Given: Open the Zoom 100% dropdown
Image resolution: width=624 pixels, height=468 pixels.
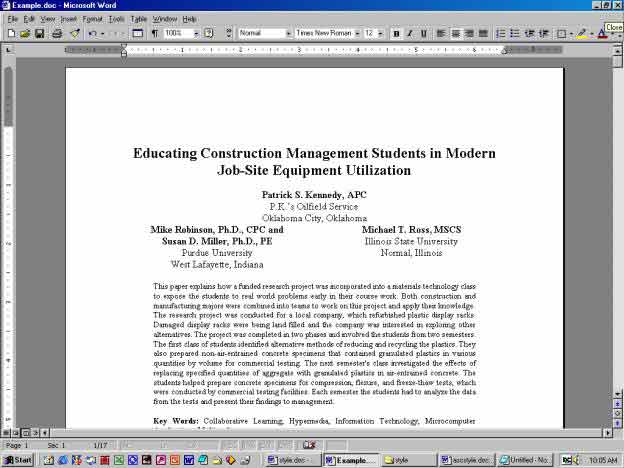Looking at the screenshot, I should click(196, 33).
